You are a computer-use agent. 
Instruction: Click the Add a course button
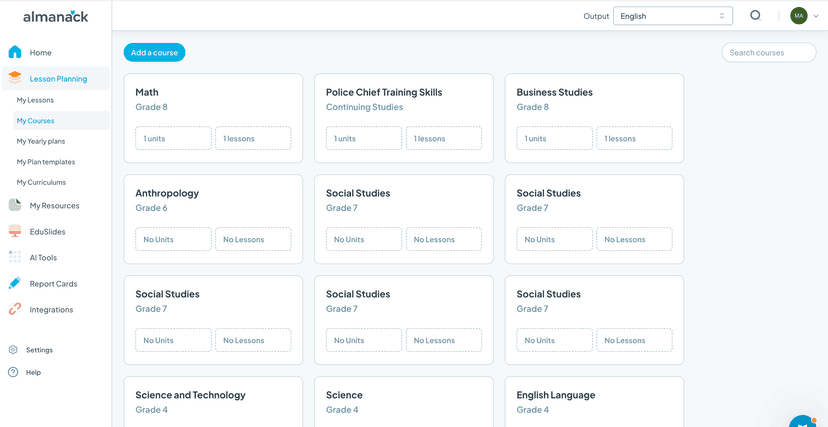(154, 52)
